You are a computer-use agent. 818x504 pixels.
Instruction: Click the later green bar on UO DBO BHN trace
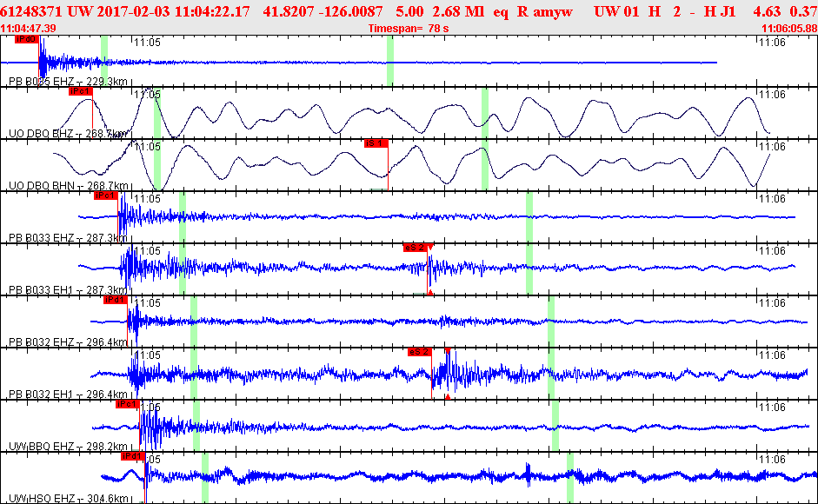(x=485, y=164)
